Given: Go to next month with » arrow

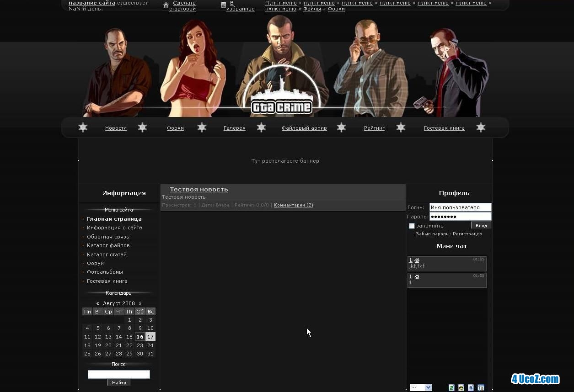Looking at the screenshot, I should point(140,303).
